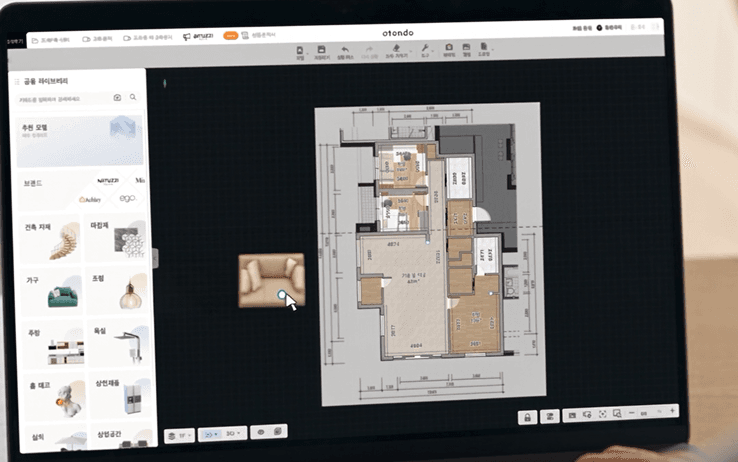
Task: Open the 추천 모델 recommended models banner
Action: tap(80, 141)
